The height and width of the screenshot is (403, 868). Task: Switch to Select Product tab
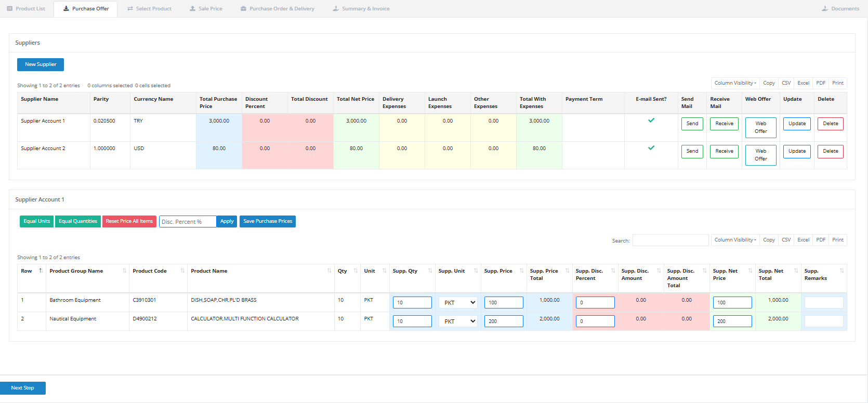(149, 9)
